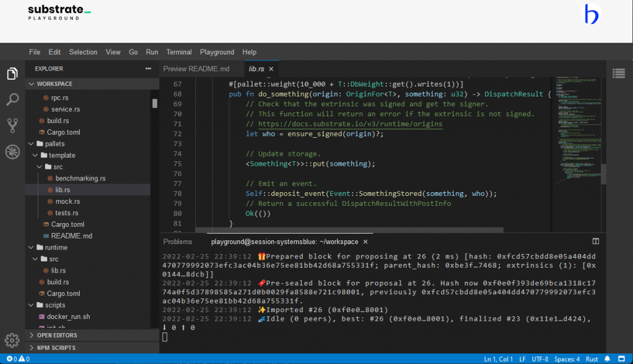Expand the NPM SCRIPTS section
The width and height of the screenshot is (633, 364).
[x=56, y=348]
